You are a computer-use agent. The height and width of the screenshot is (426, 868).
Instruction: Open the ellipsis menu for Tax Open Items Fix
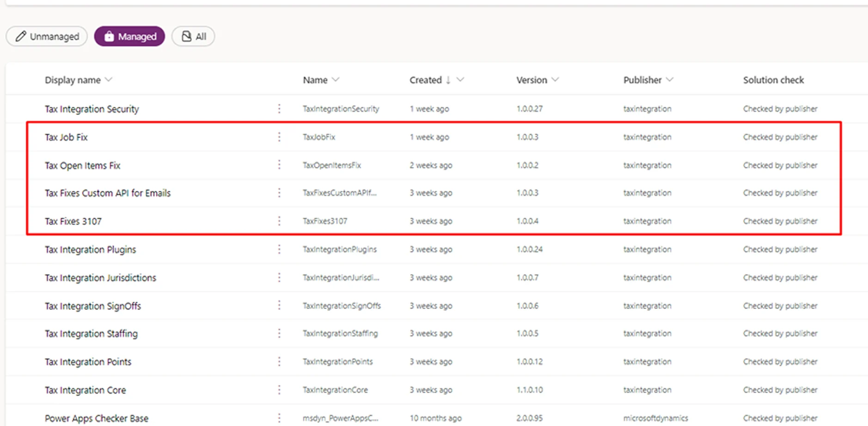tap(279, 165)
